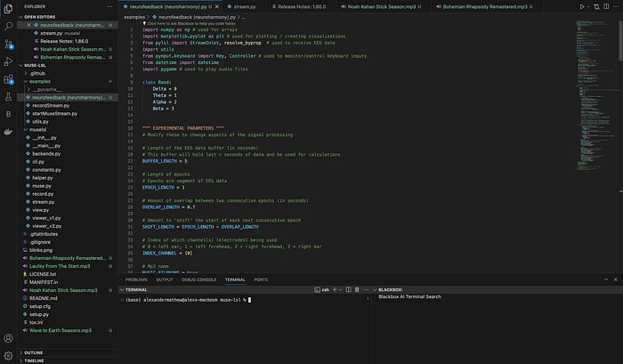623x364 pixels.
Task: Kill the terminal with the trash icon
Action: pos(357,290)
